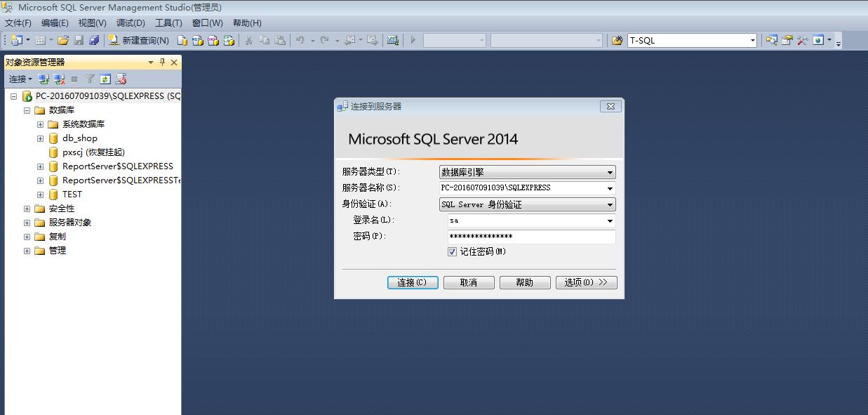Start a new query with 新建查询(N)
The height and width of the screenshot is (415, 868).
point(138,41)
